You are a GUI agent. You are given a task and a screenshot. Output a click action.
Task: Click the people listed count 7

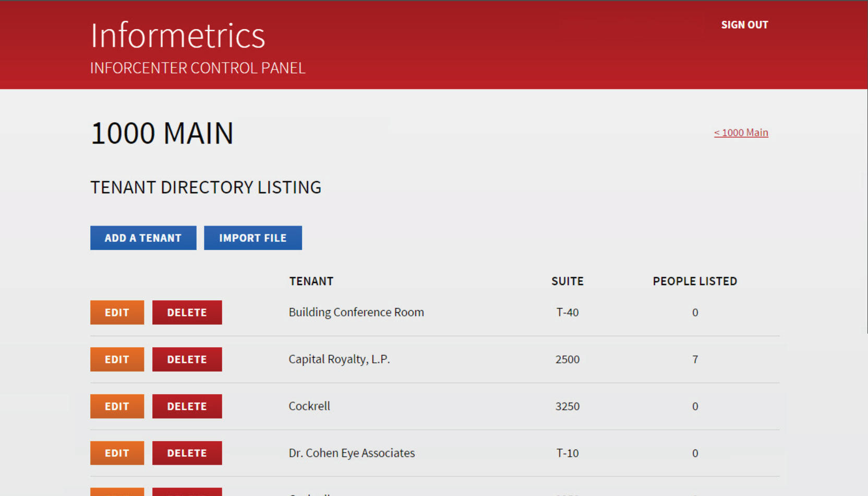tap(695, 359)
